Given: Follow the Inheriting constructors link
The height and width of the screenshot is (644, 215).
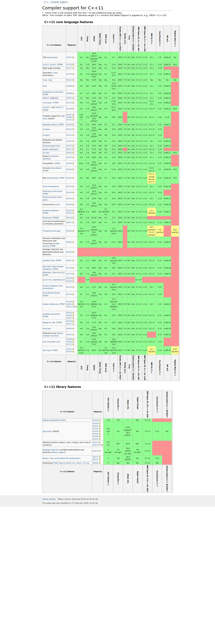Looking at the screenshot, I should point(52,191).
